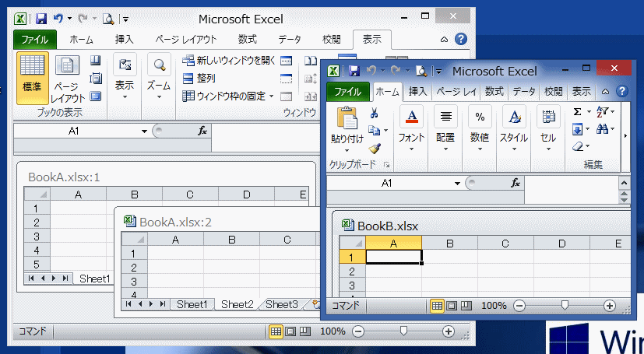Click fx insert function in back window

click(x=202, y=131)
